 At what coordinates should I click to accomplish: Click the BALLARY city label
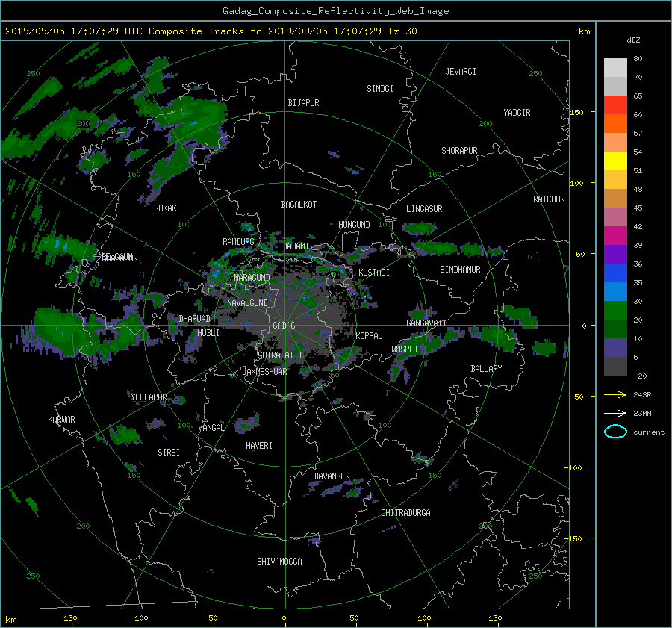[x=486, y=369]
